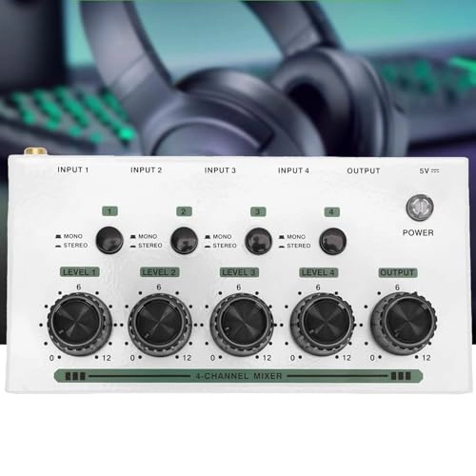The image size is (476, 476).
Task: Click STEREO label next to channel 3
Action: coord(225,246)
